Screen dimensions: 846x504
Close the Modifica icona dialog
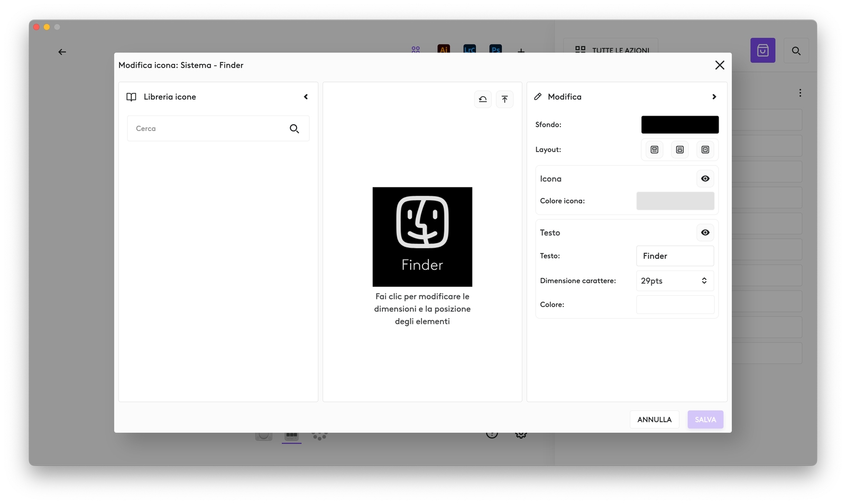tap(720, 65)
